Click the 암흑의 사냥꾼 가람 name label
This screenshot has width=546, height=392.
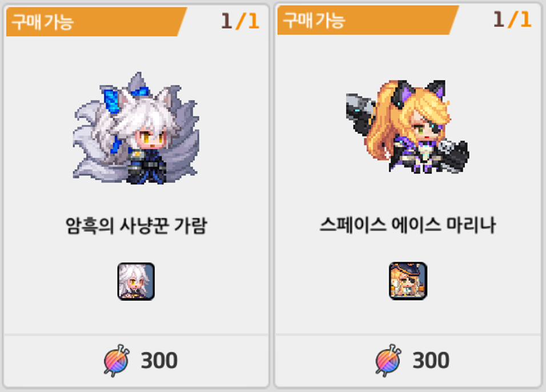pyautogui.click(x=136, y=226)
